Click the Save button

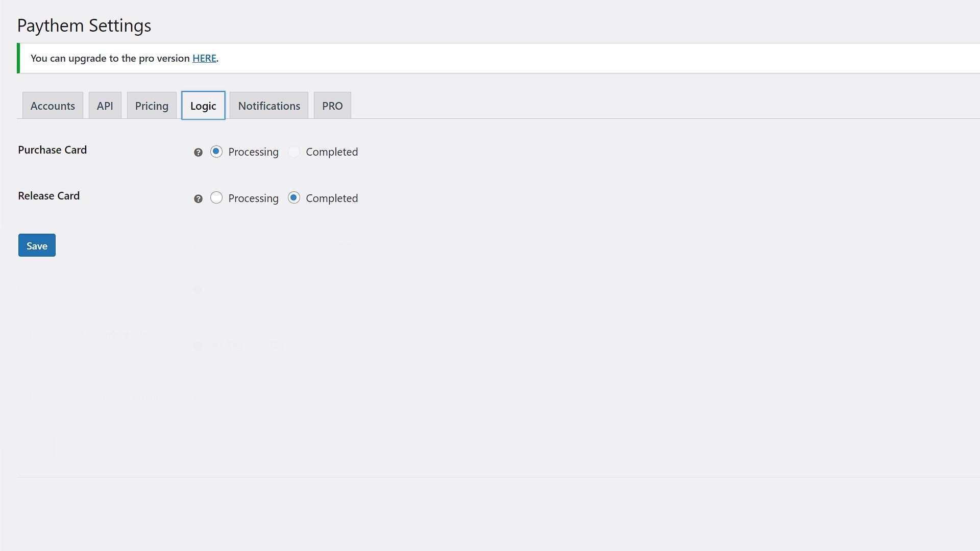pos(36,245)
